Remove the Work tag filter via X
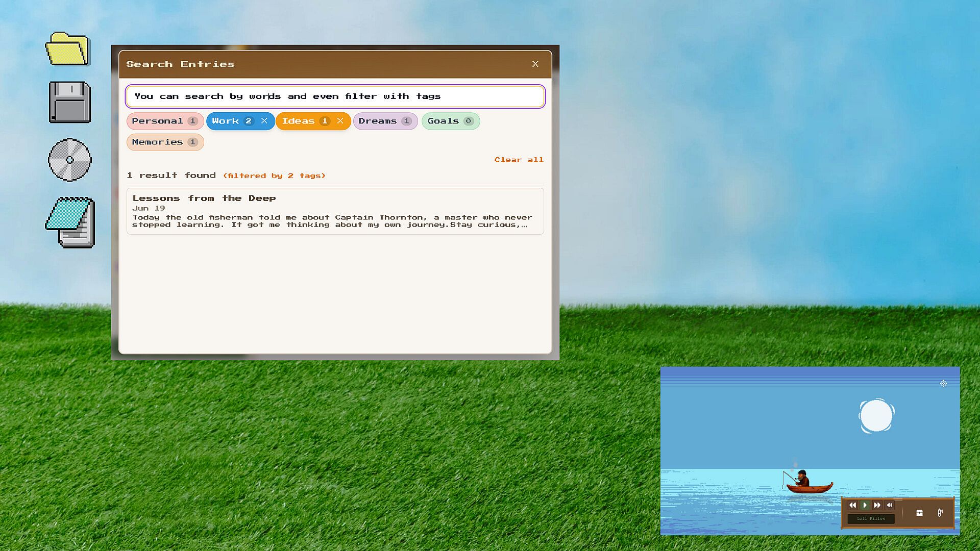The width and height of the screenshot is (980, 551). coord(264,121)
